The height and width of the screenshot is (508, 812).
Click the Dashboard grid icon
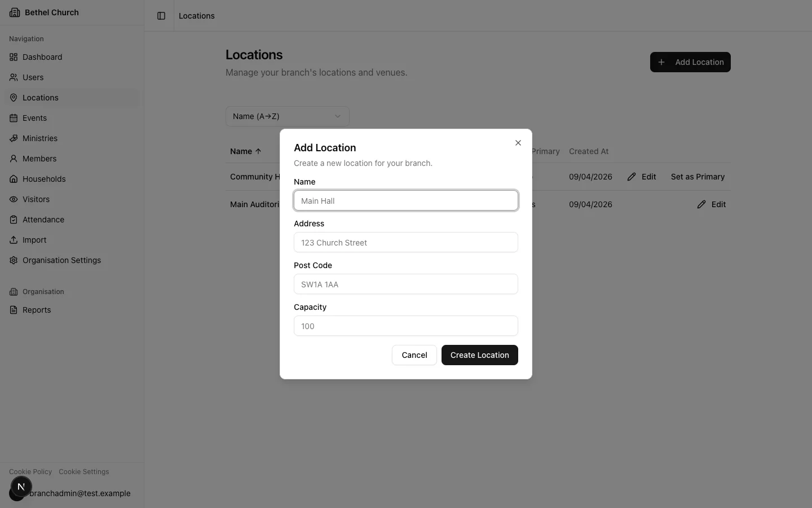[14, 57]
